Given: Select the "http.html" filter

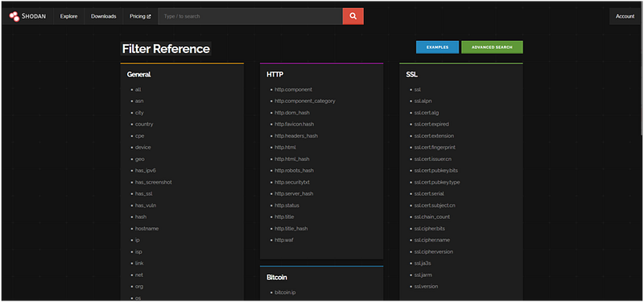Looking at the screenshot, I should coord(285,147).
